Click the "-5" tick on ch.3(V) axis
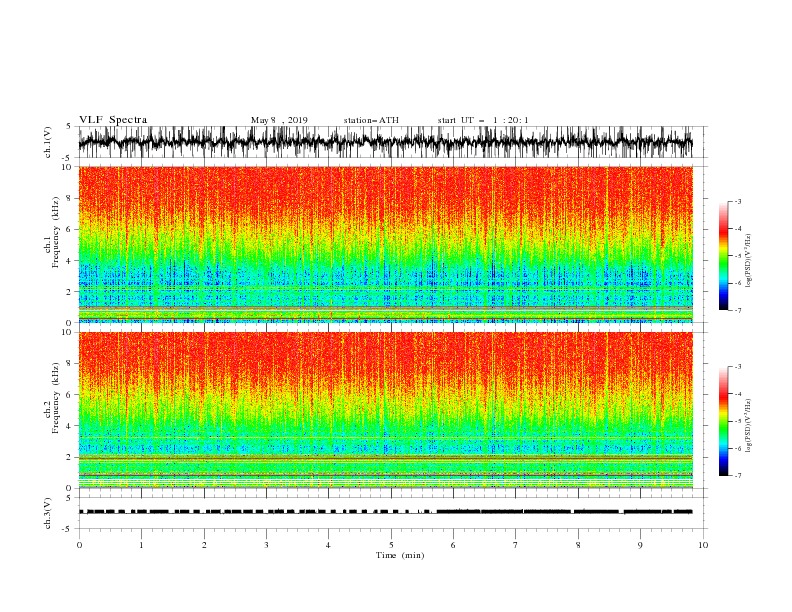Viewport: 792px width, 612px height. tap(68, 529)
